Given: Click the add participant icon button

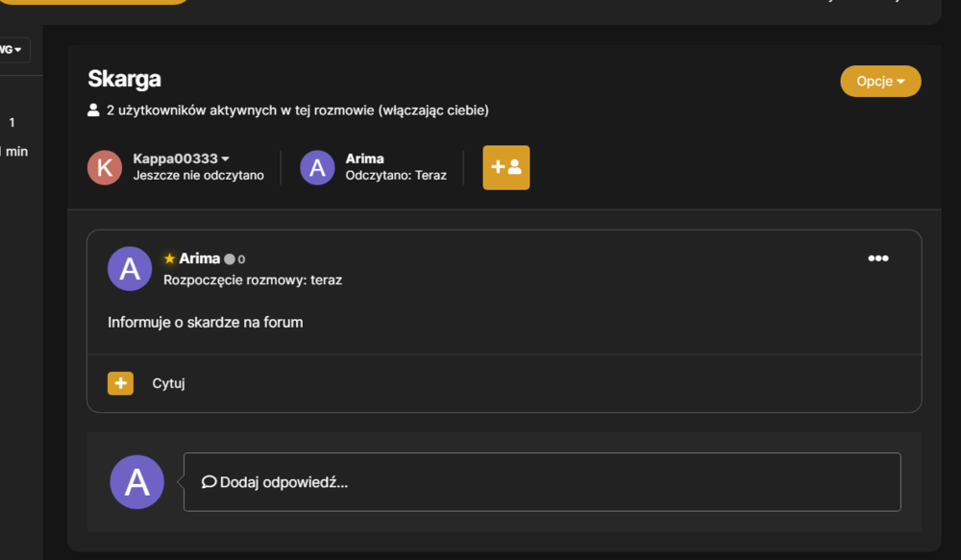Looking at the screenshot, I should coord(506,167).
